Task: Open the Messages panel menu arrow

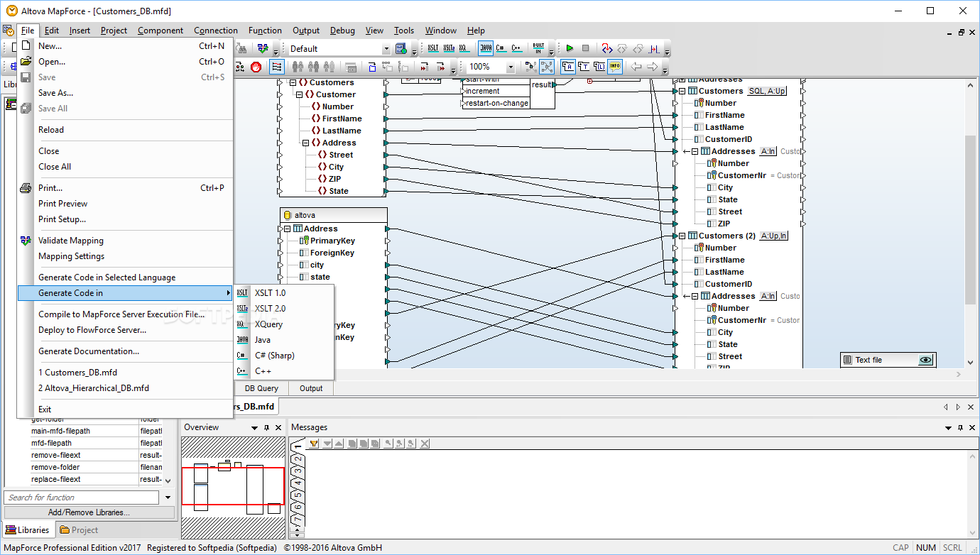Action: 949,428
